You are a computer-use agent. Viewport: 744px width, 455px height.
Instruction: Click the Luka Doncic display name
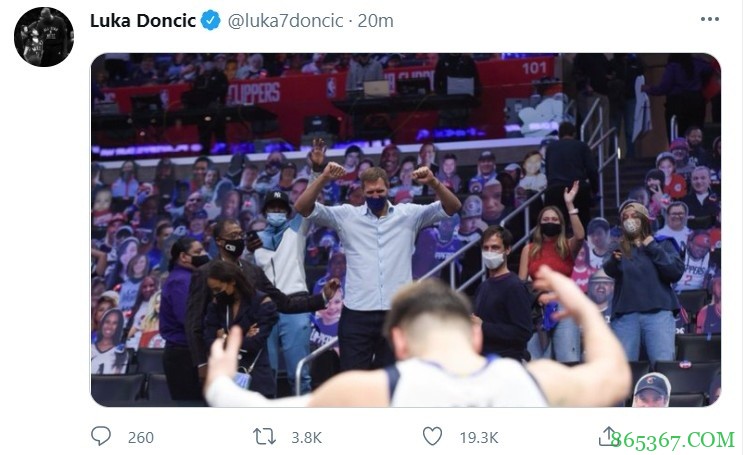pyautogui.click(x=143, y=21)
